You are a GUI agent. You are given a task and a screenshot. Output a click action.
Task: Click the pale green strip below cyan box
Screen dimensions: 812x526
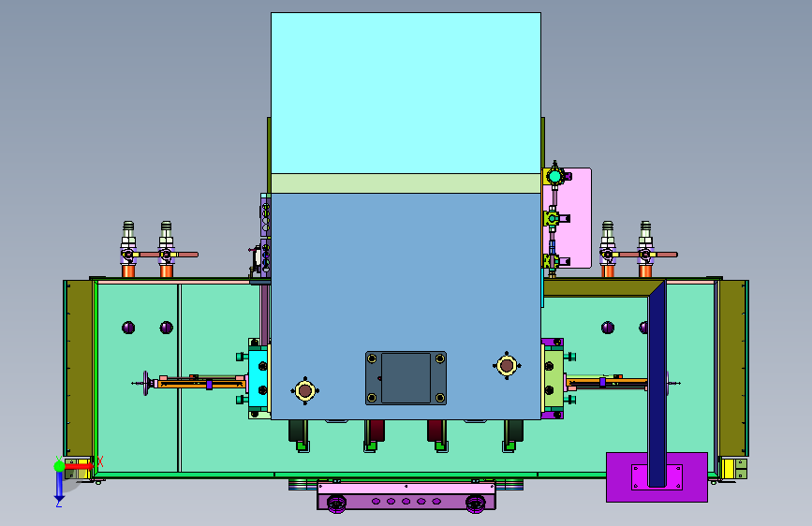tap(406, 183)
